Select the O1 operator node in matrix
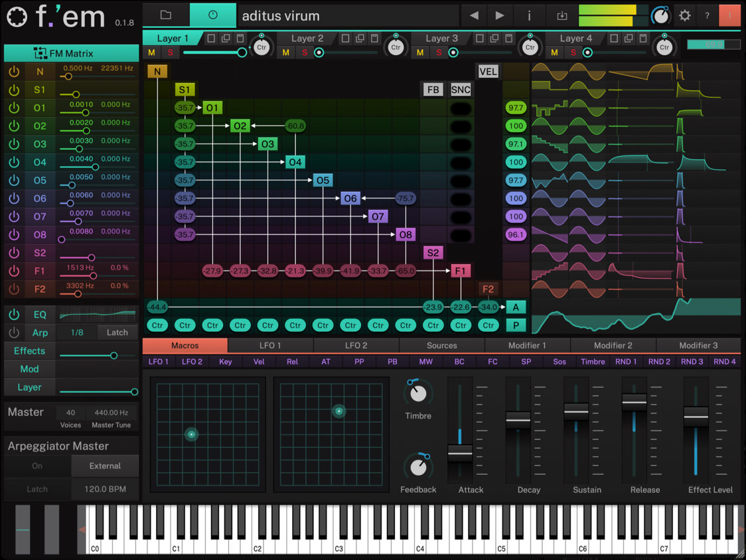The width and height of the screenshot is (746, 560). pos(212,107)
